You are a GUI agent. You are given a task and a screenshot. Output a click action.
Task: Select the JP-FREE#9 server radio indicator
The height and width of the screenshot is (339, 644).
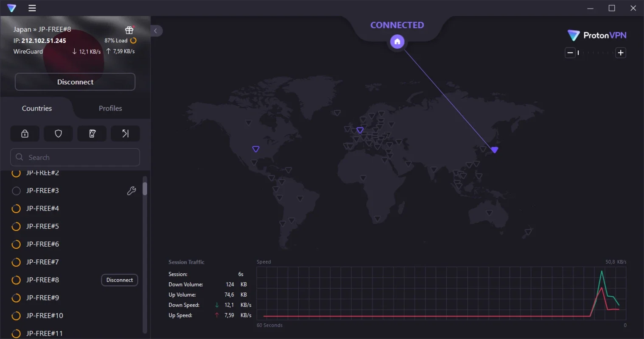pos(16,297)
